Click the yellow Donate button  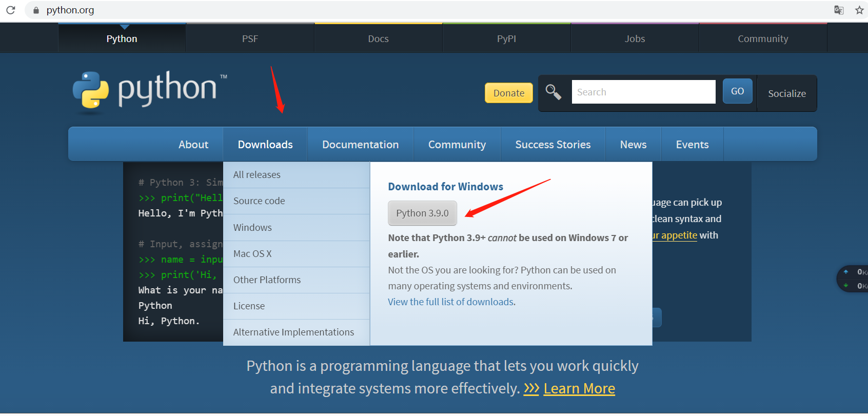click(x=509, y=93)
